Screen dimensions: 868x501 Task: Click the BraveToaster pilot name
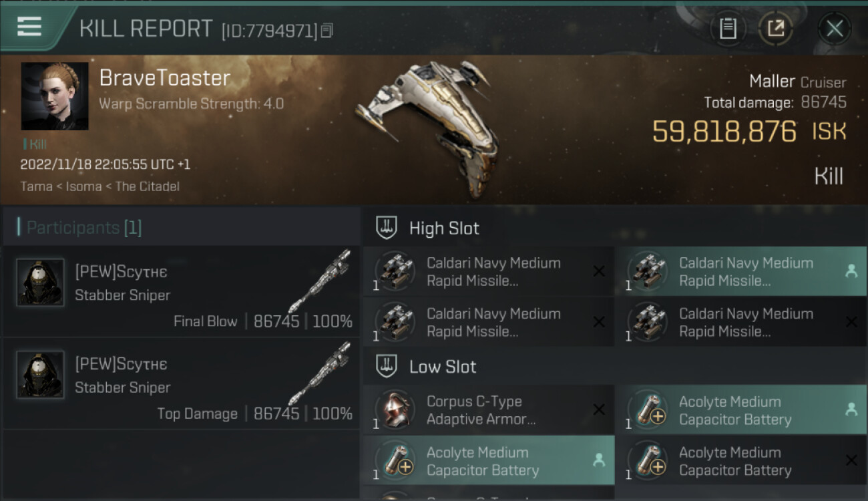pyautogui.click(x=164, y=78)
